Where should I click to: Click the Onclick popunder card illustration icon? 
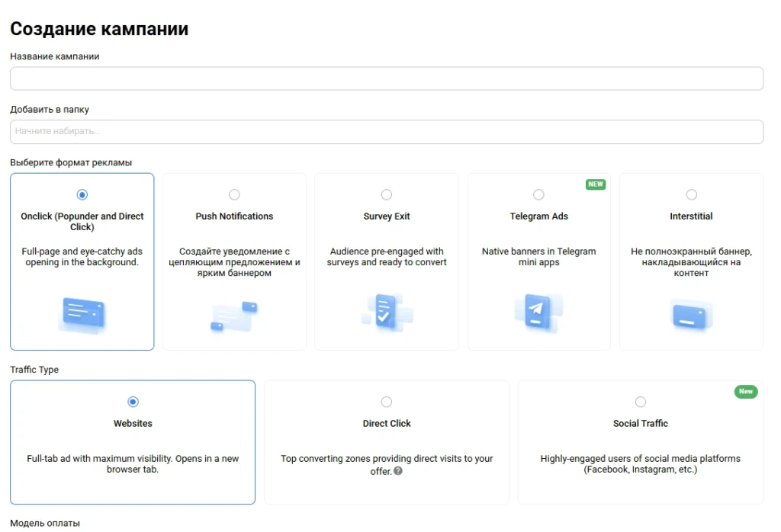[x=82, y=315]
